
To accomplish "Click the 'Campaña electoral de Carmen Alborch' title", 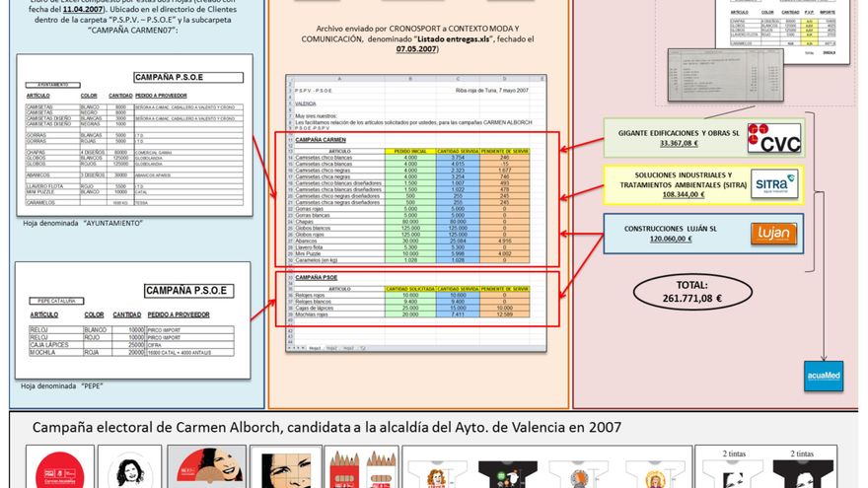I will 326,427.
